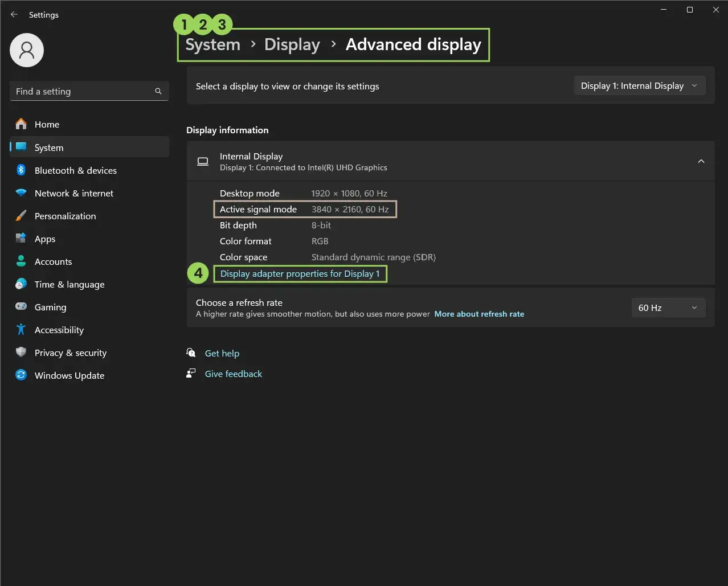Click the Accessibility figure icon
This screenshot has width=728, height=586.
click(x=21, y=329)
